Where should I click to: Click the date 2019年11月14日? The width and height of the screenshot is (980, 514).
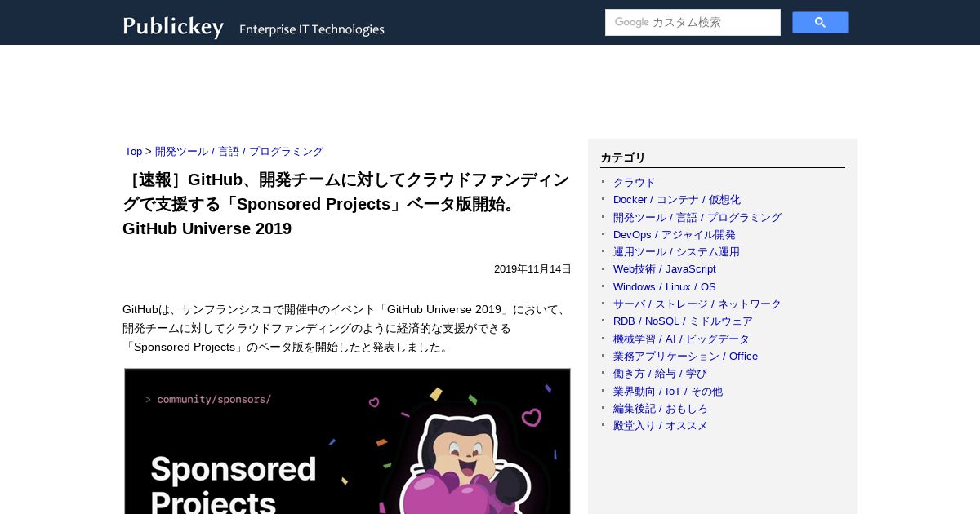point(532,269)
